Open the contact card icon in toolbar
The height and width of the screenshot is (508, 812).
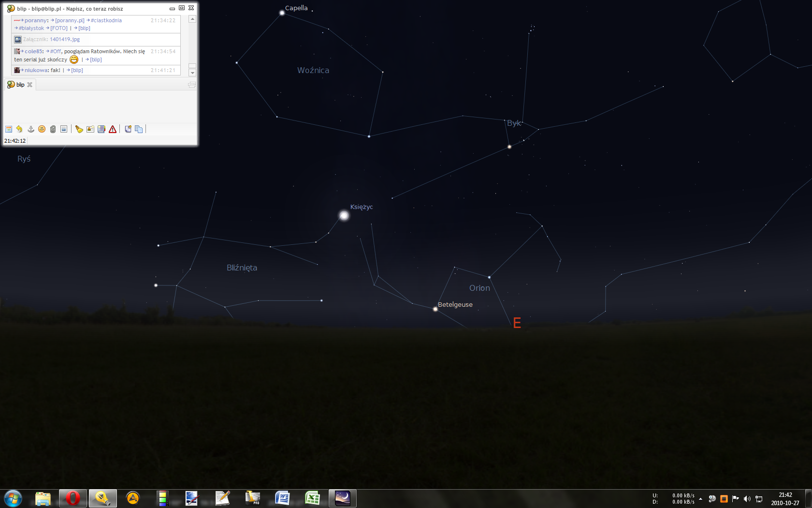90,129
